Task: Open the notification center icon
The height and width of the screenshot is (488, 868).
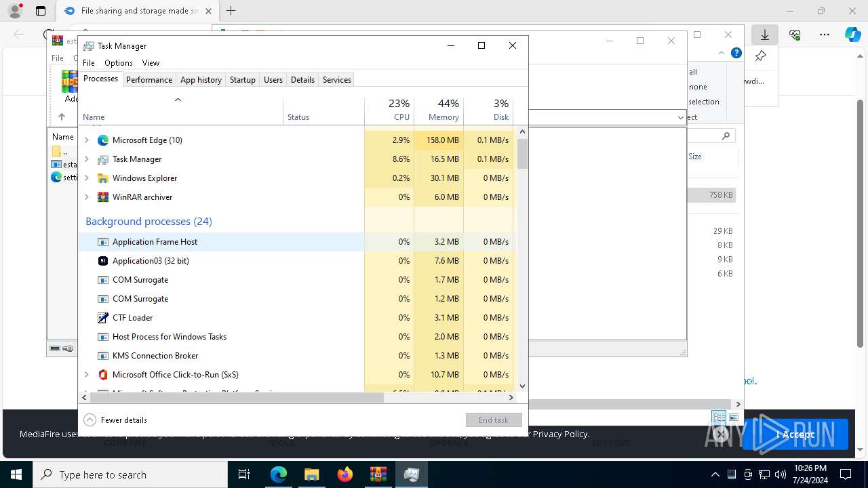Action: click(846, 474)
